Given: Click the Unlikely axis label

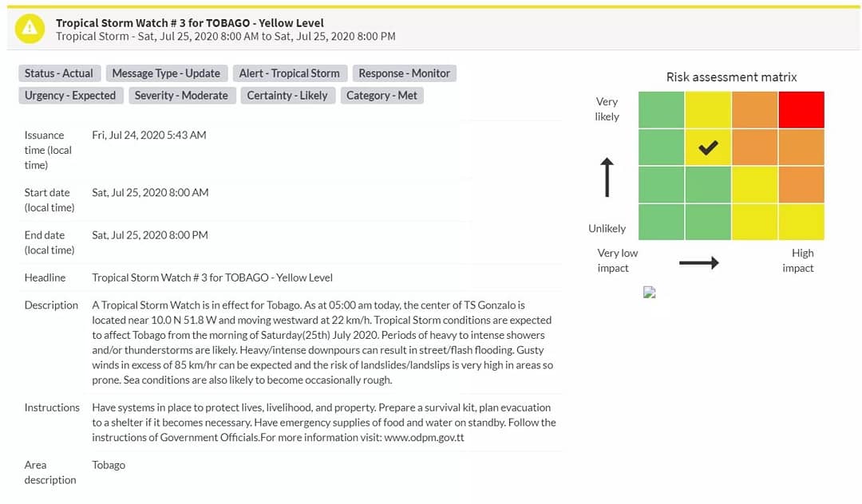Looking at the screenshot, I should [607, 228].
